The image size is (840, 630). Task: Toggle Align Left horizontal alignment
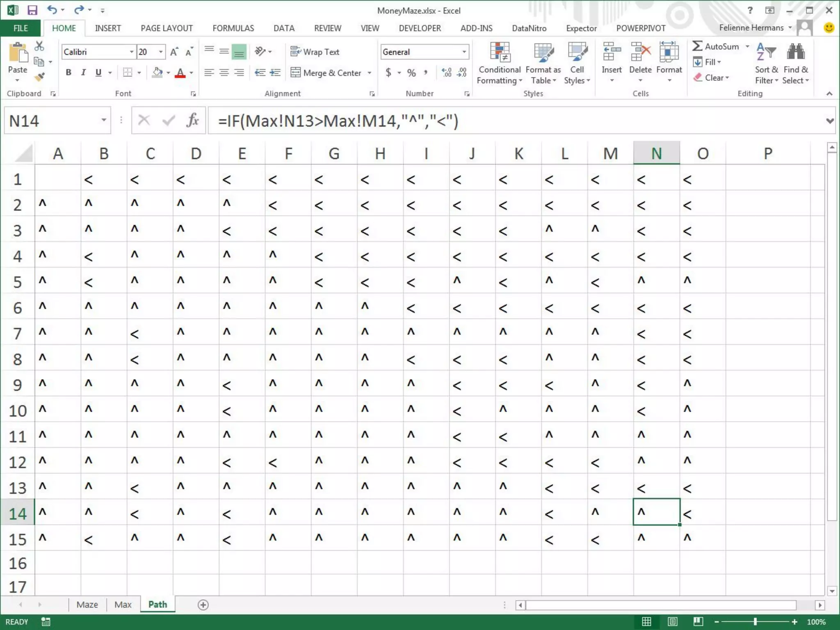(x=209, y=73)
